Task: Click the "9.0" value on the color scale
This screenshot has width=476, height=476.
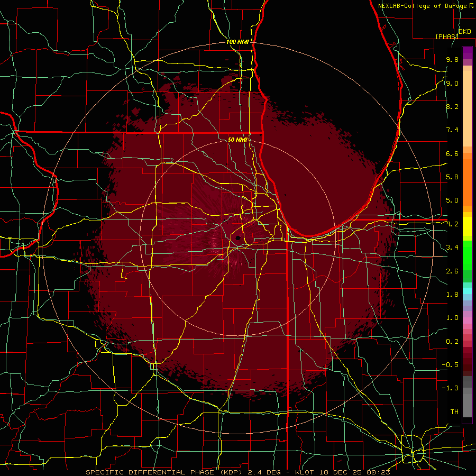Action: 452,84
